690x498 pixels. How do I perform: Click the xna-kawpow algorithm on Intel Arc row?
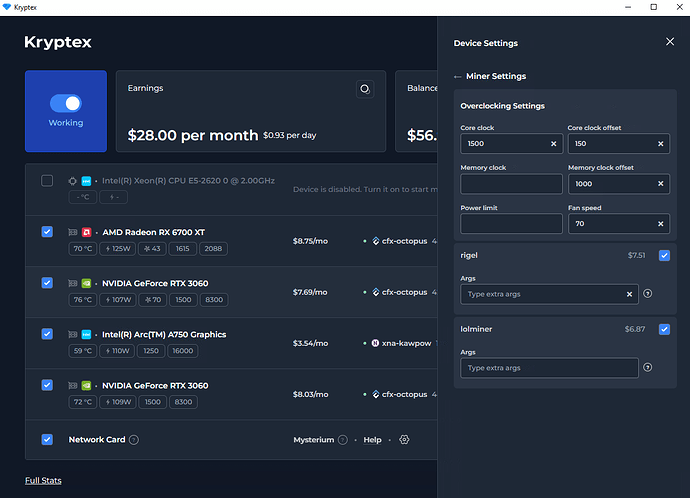[401, 343]
